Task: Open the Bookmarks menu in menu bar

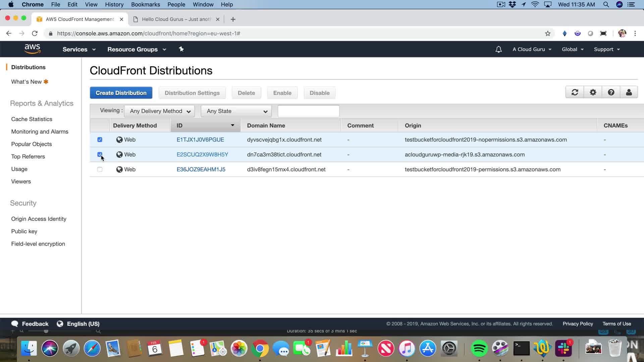Action: click(x=145, y=4)
